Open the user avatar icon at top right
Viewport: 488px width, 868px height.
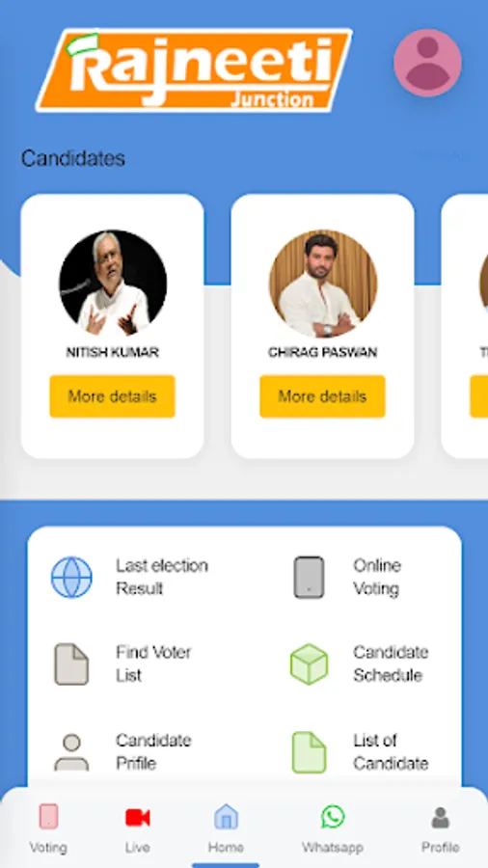(x=427, y=63)
